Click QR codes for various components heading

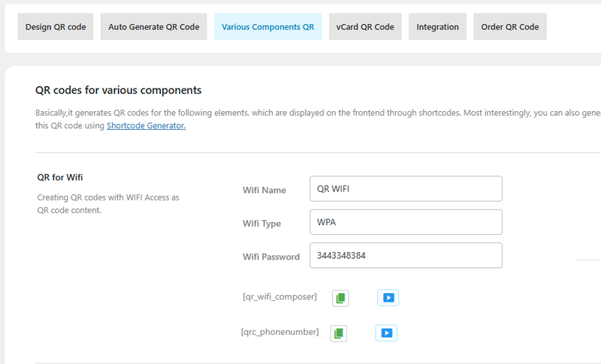coord(118,90)
